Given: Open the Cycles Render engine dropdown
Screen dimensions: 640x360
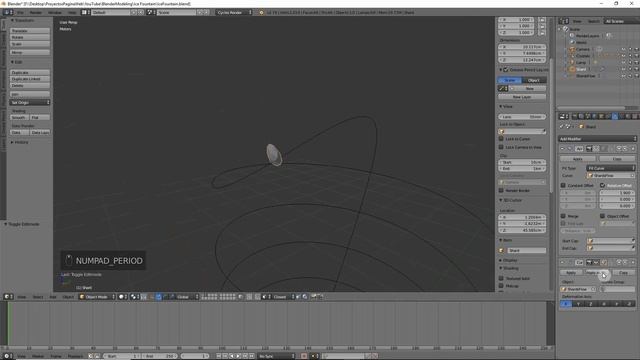Looking at the screenshot, I should point(234,12).
